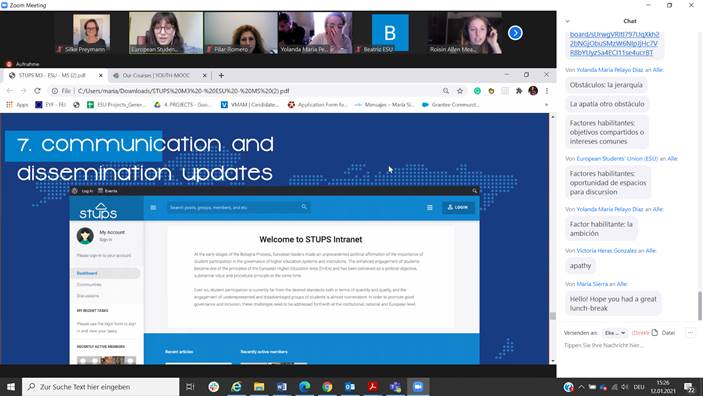Screen dimensions: 703x396
Task: Open Chrome profile avatar
Action: [x=533, y=91]
